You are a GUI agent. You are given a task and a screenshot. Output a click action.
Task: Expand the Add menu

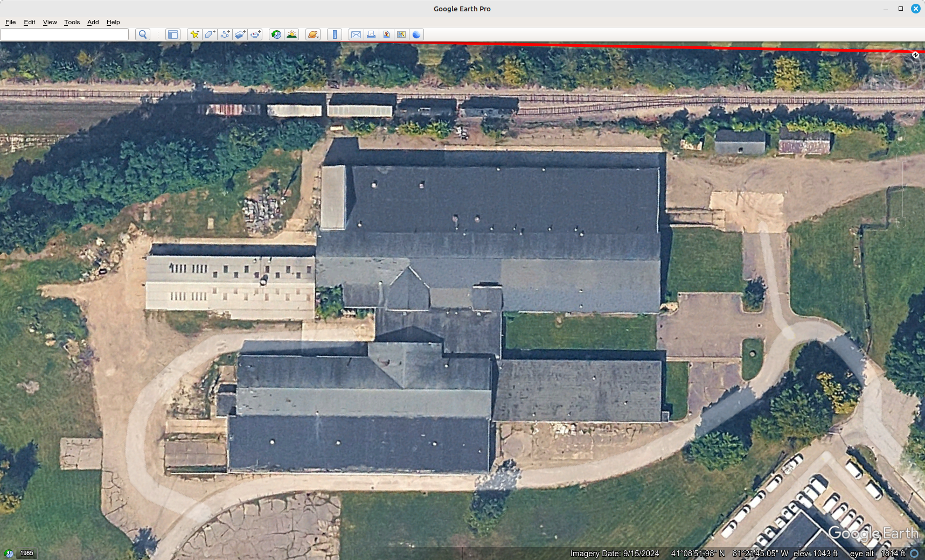coord(93,22)
